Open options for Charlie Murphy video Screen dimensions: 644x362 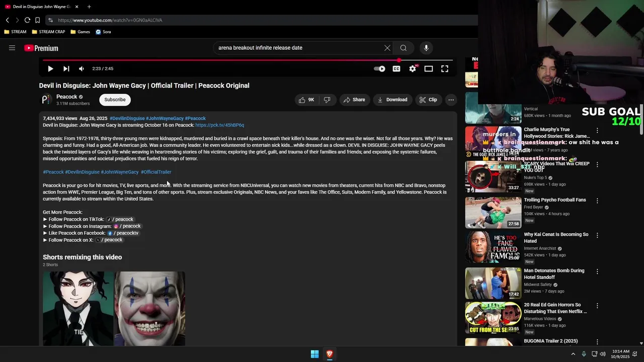tap(597, 130)
